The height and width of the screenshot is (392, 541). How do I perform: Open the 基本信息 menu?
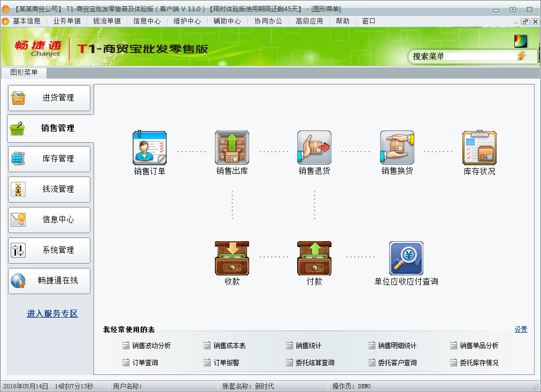(27, 21)
